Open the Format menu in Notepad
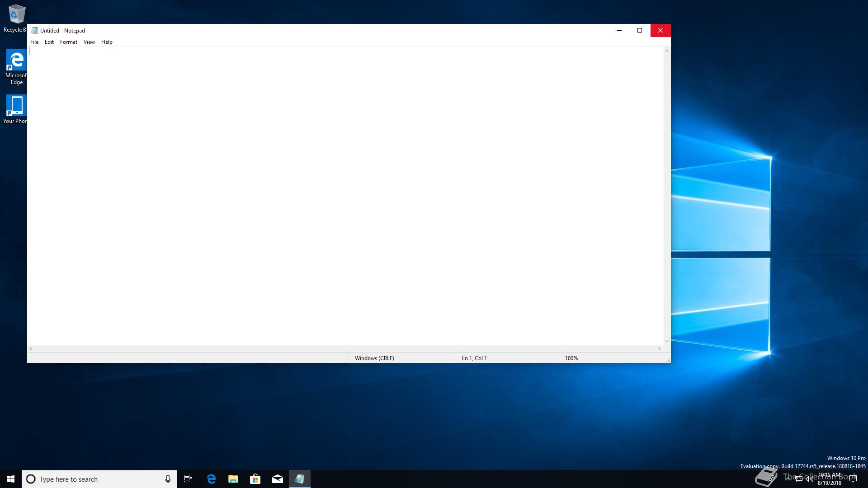Screen dimensions: 868x488 pyautogui.click(x=69, y=42)
